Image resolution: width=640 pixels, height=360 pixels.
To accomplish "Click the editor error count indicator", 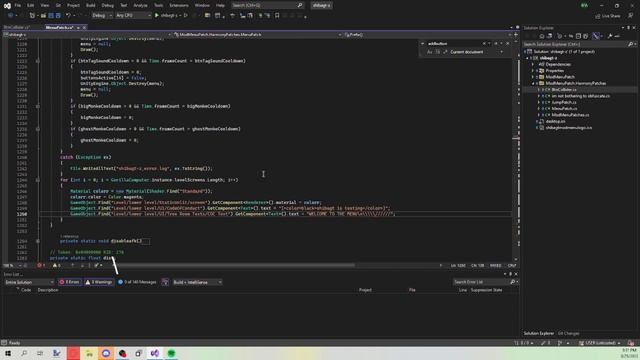I will coord(41,266).
